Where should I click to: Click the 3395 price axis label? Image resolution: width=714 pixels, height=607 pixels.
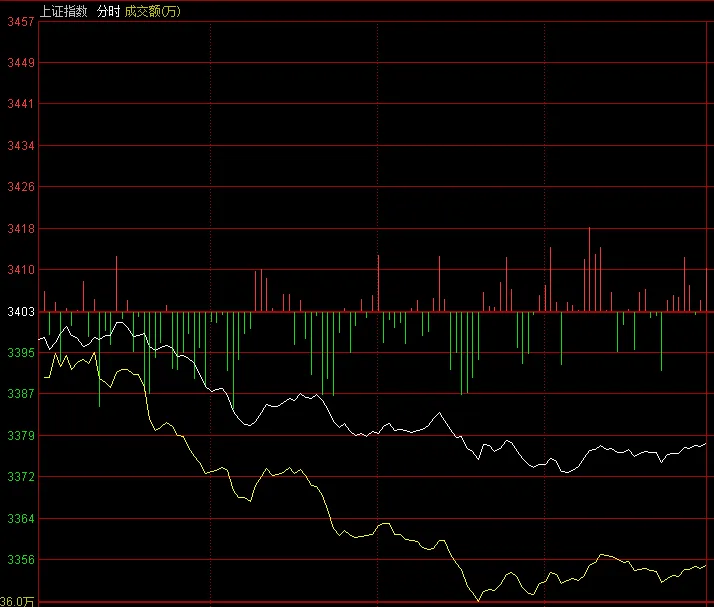pos(21,352)
